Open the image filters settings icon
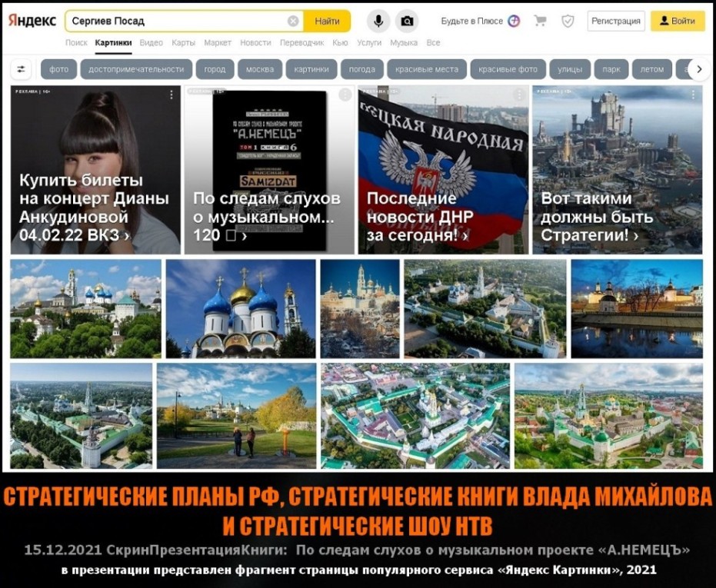The height and width of the screenshot is (588, 716). coord(22,69)
